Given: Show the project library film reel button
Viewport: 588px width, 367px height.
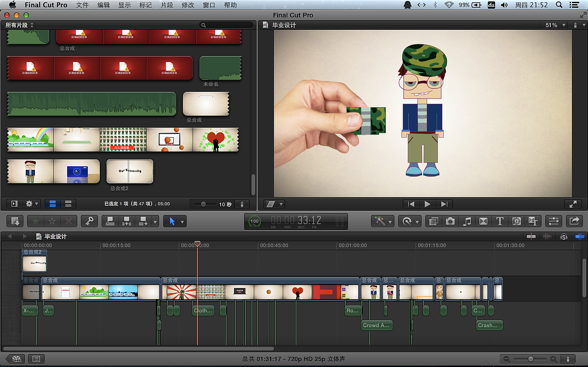Looking at the screenshot, I should pyautogui.click(x=16, y=359).
